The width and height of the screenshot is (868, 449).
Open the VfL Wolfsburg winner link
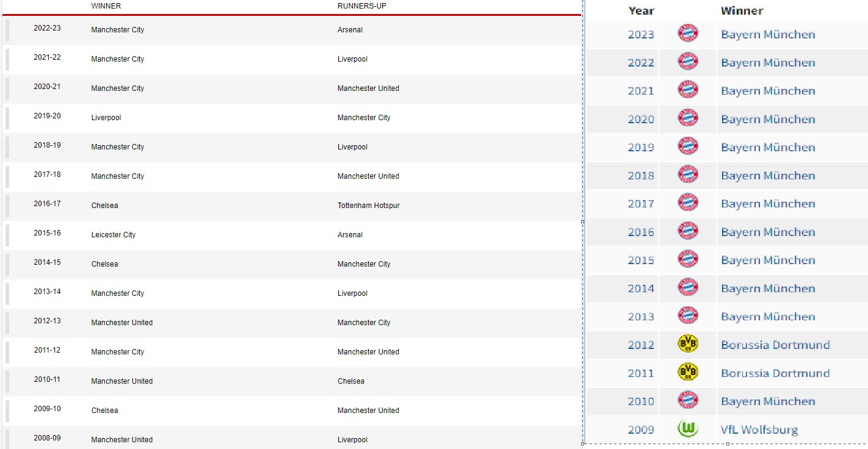(x=759, y=429)
